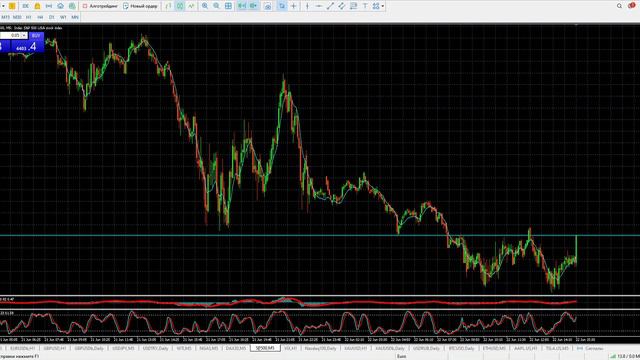The width and height of the screenshot is (640, 360).
Task: Zoom out on the chart
Action: (216, 6)
